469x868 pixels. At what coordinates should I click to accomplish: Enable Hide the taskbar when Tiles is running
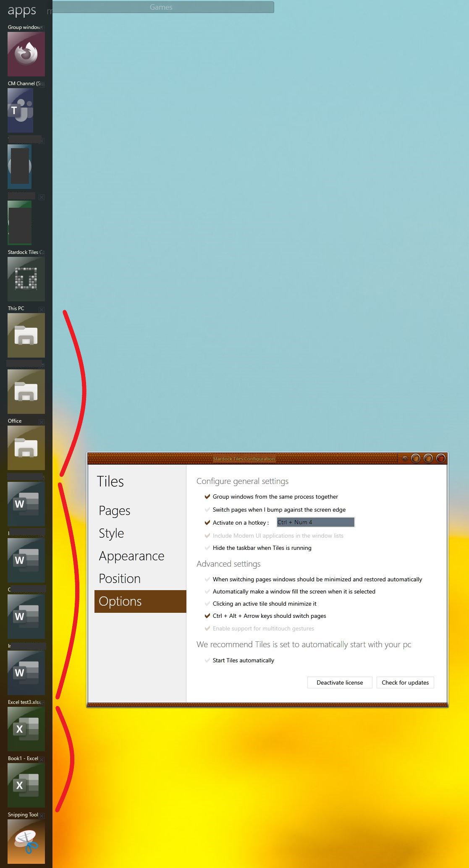pos(207,548)
